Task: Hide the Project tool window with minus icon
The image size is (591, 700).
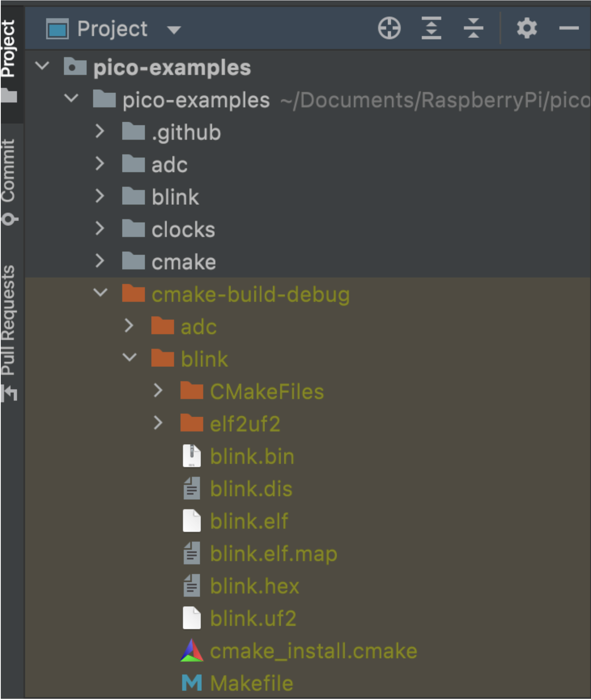Action: point(569,28)
